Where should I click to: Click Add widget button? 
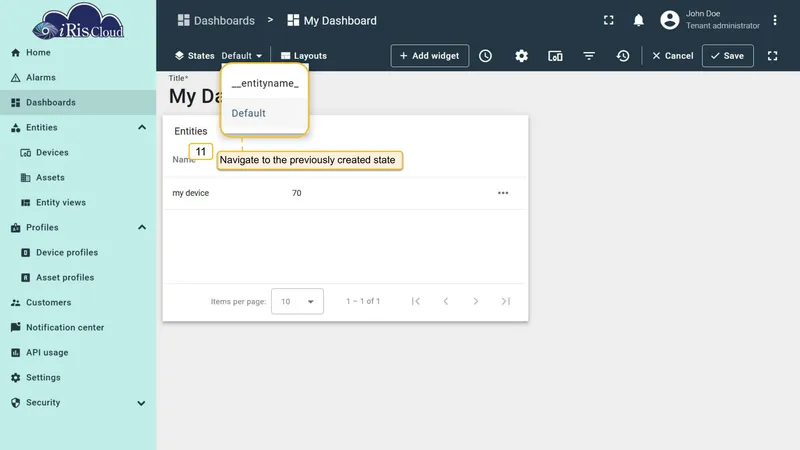[x=430, y=56]
